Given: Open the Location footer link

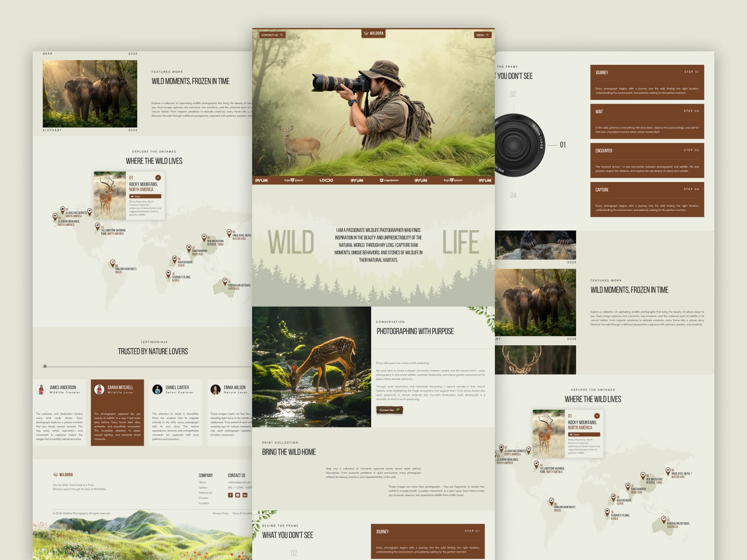Looking at the screenshot, I should [x=204, y=503].
